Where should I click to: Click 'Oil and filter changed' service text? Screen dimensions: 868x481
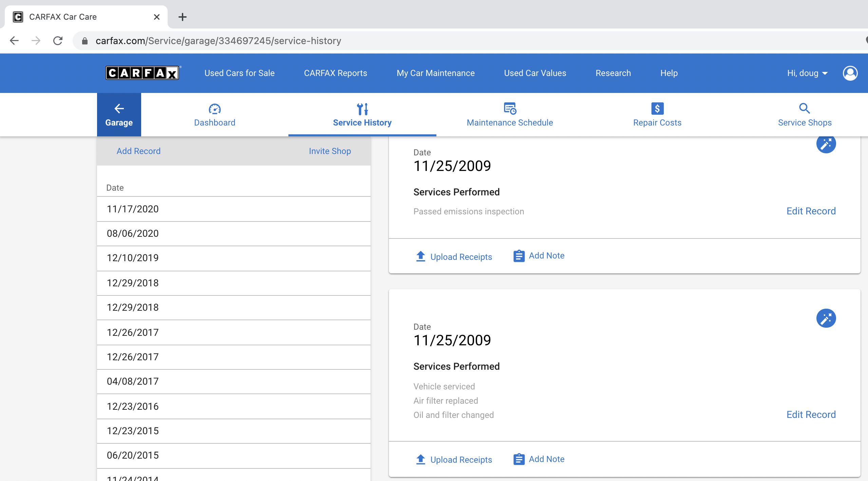pyautogui.click(x=453, y=415)
